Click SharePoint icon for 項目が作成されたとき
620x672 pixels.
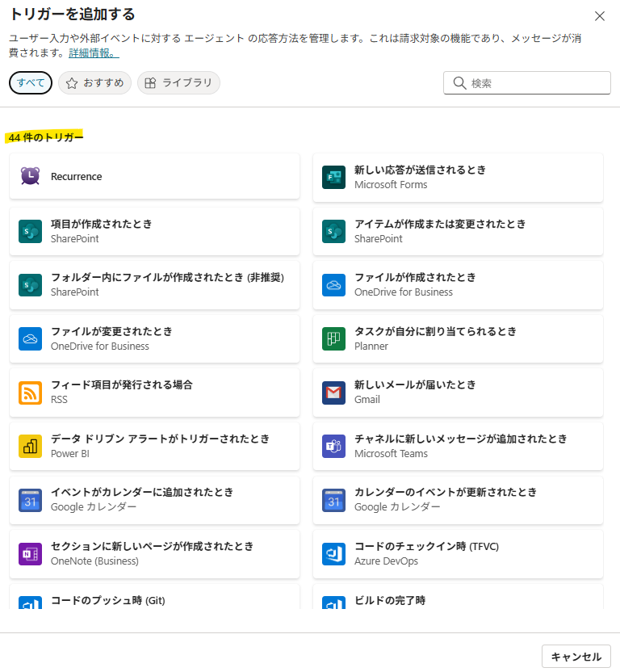coord(30,231)
